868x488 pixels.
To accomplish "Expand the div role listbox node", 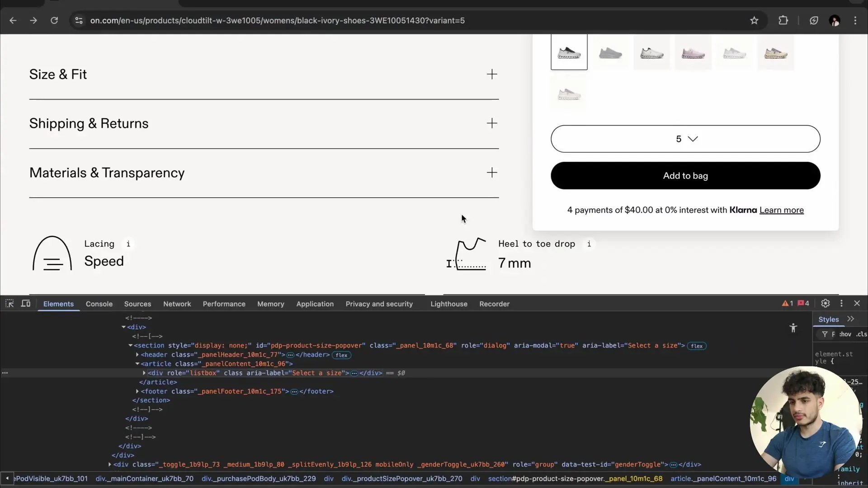I will pos(144,373).
